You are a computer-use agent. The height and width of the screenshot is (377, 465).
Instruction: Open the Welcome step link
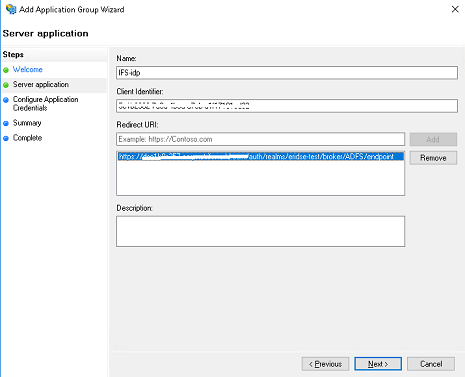pos(28,69)
